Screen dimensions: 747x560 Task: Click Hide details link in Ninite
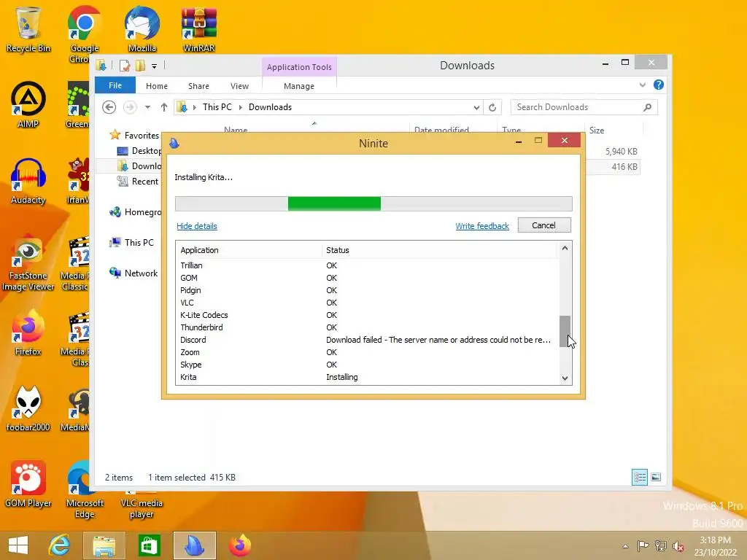coord(197,226)
